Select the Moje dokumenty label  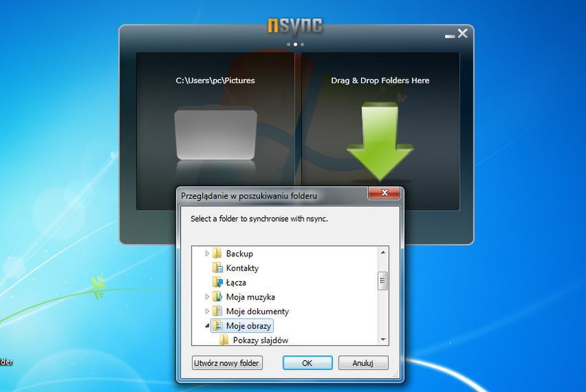[x=257, y=312]
